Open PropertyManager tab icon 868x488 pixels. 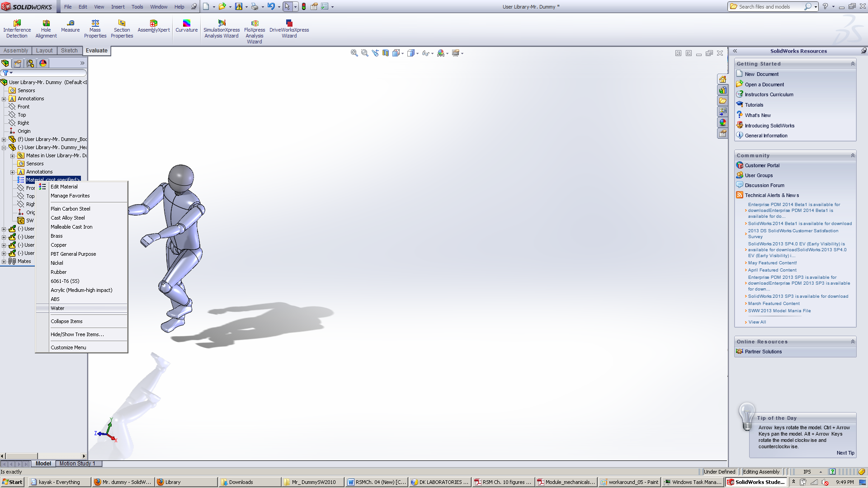[x=18, y=63]
